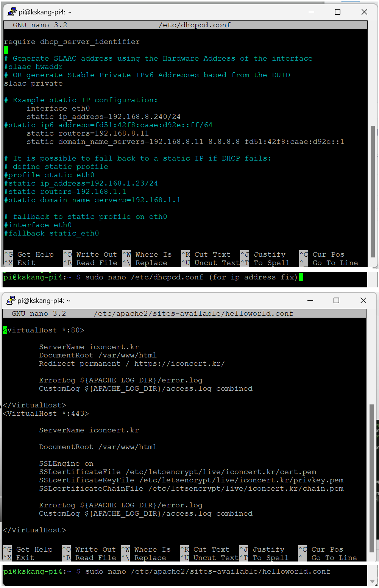The width and height of the screenshot is (379, 588).
Task: Click the PuTTY icon in the helloworld.conf window
Action: point(11,300)
